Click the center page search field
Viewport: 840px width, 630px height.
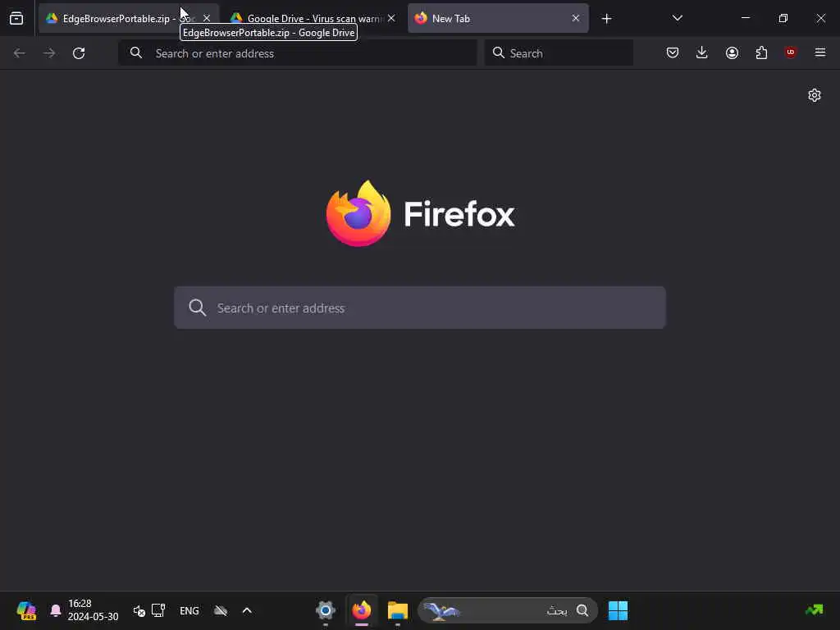[420, 308]
